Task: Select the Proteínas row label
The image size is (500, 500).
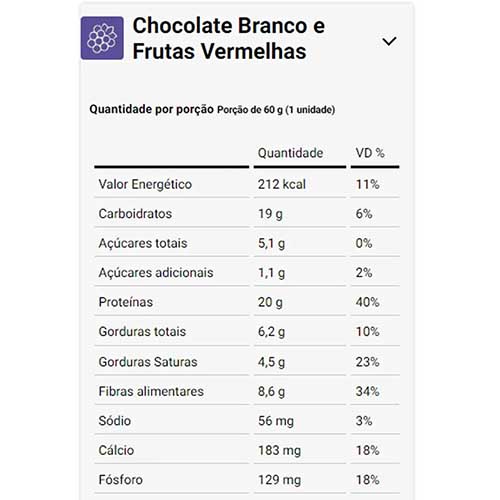Action: tap(126, 302)
